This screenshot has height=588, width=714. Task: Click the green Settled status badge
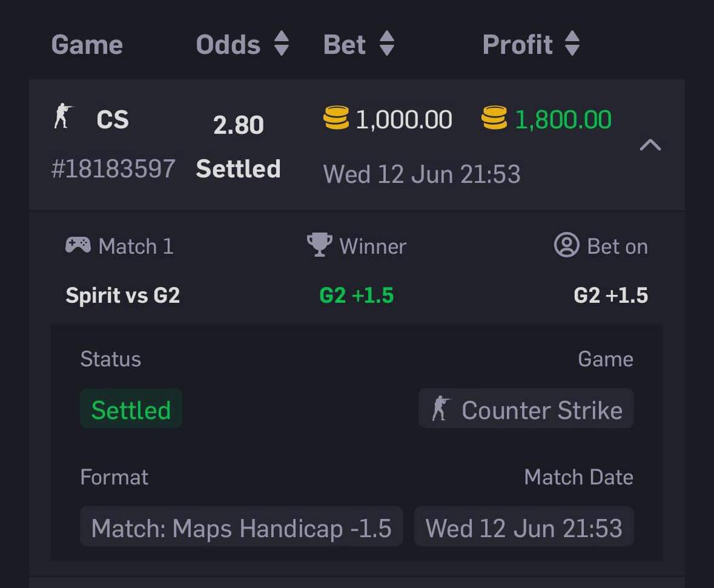(131, 409)
